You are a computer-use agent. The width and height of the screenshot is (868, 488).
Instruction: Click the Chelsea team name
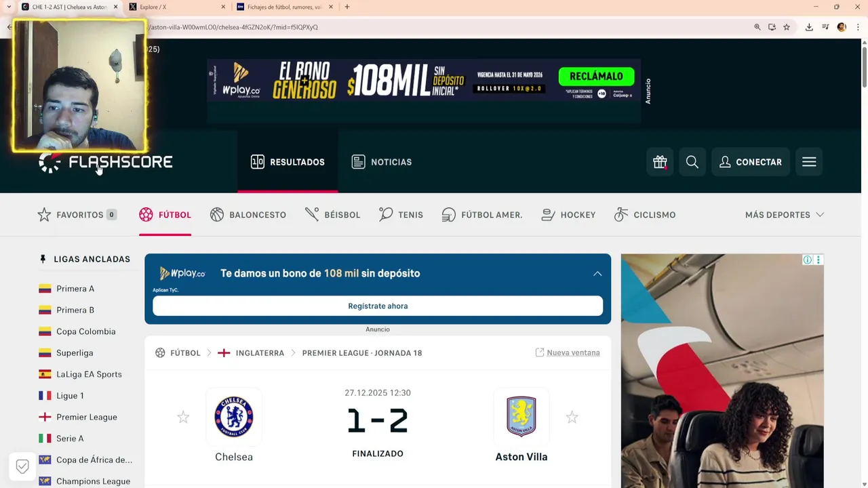click(234, 457)
